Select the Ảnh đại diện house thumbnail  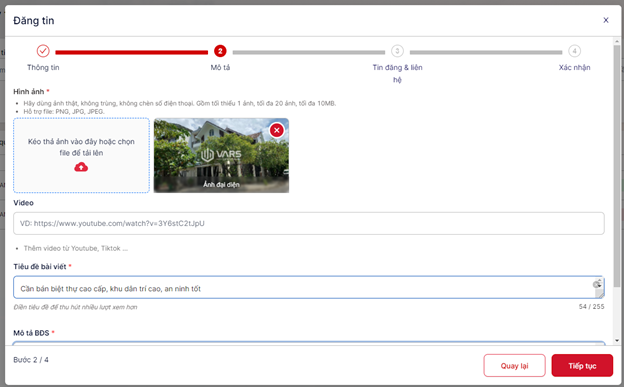[221, 155]
